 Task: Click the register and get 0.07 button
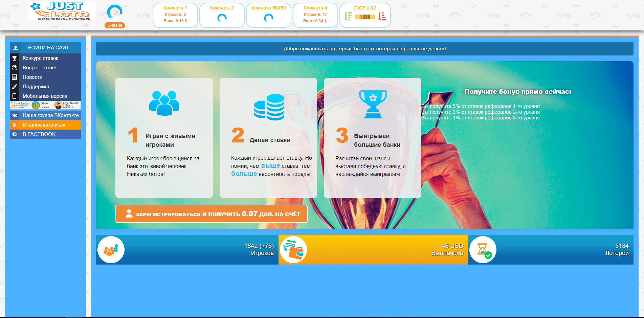[x=212, y=214]
